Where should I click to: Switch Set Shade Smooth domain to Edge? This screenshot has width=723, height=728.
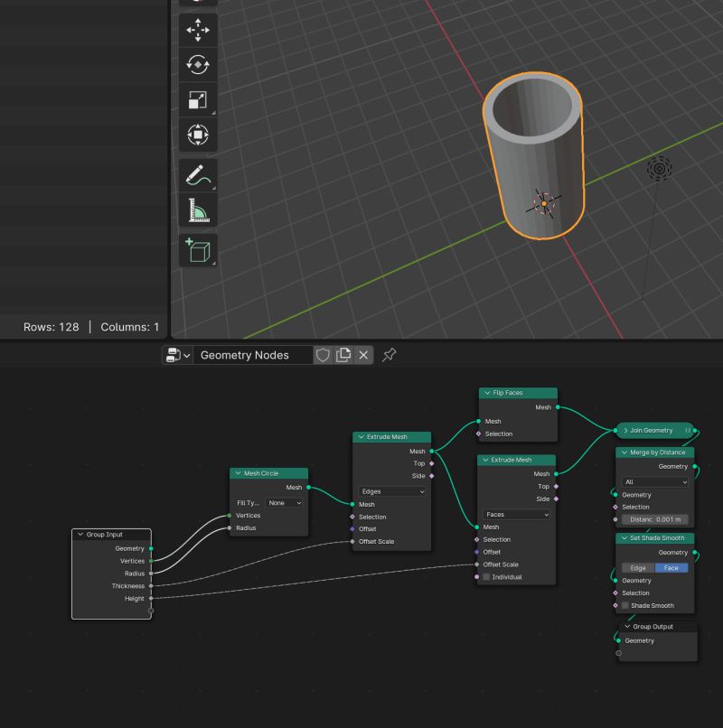pos(636,567)
